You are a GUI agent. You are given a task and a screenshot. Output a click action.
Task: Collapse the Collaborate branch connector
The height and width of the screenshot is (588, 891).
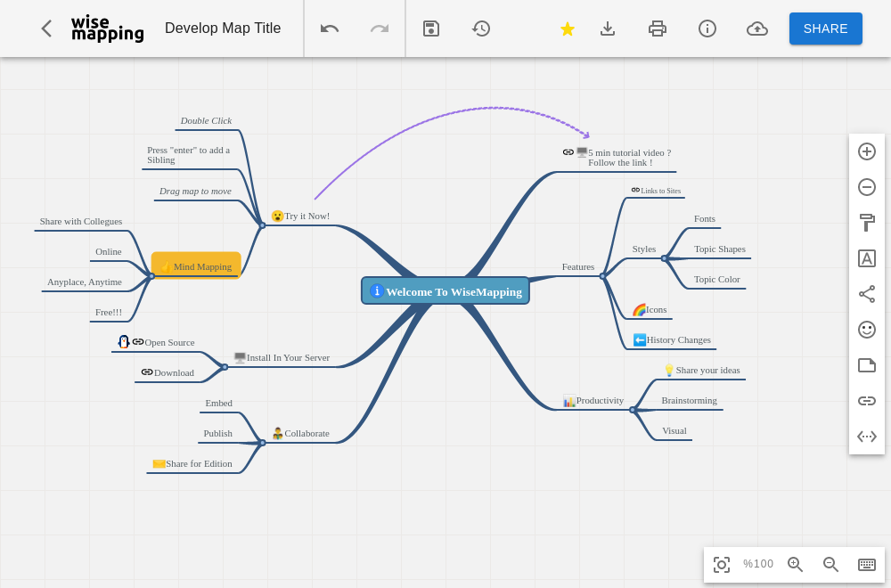point(263,443)
